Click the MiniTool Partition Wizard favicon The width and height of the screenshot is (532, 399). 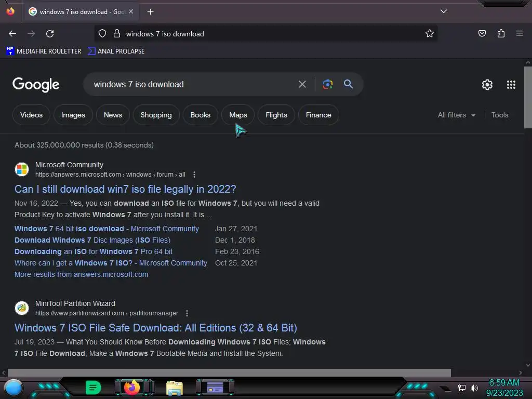22,308
